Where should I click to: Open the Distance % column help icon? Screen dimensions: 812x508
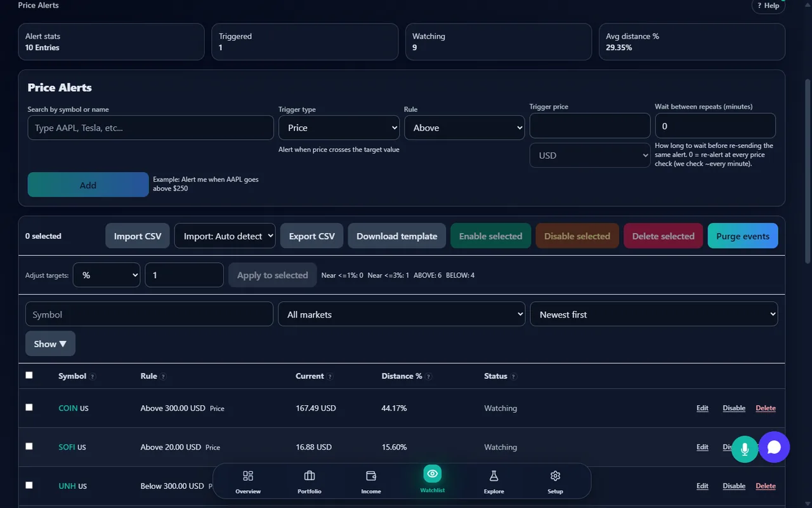pos(428,377)
